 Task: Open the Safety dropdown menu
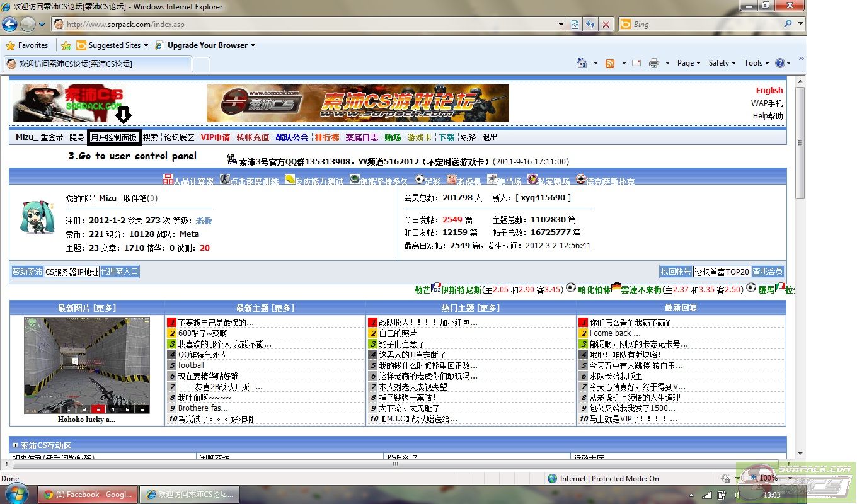tap(720, 63)
